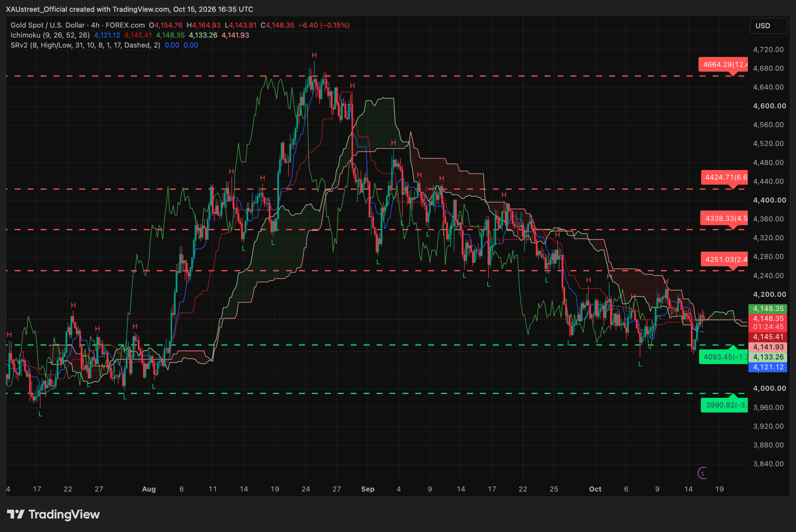The height and width of the screenshot is (532, 796).
Task: Click the green 4093.45 support level label
Action: 723,357
